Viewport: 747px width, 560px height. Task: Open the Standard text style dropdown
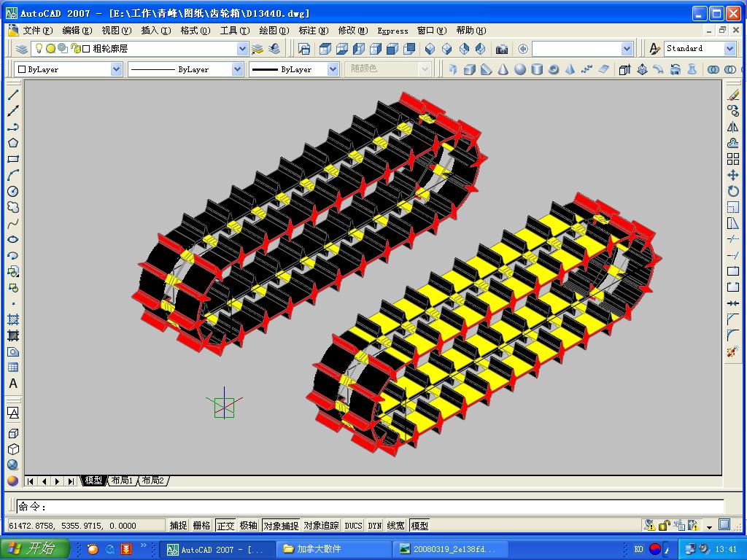729,49
